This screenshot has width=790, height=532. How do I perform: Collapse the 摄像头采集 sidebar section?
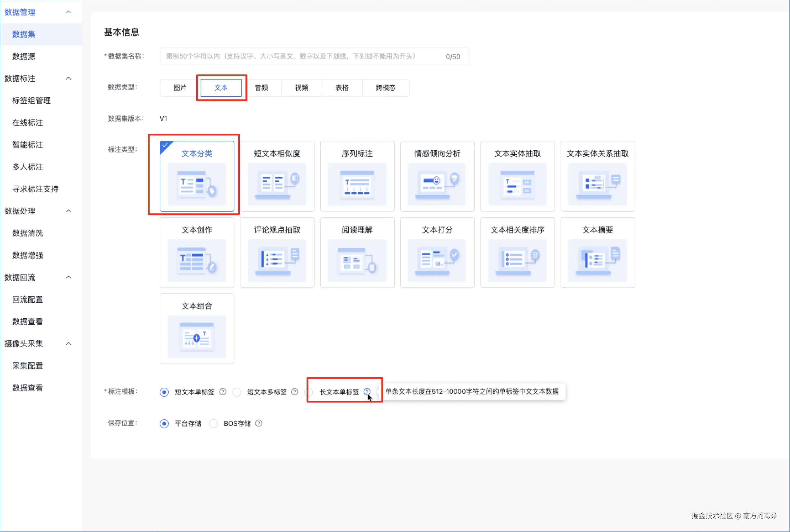[69, 343]
